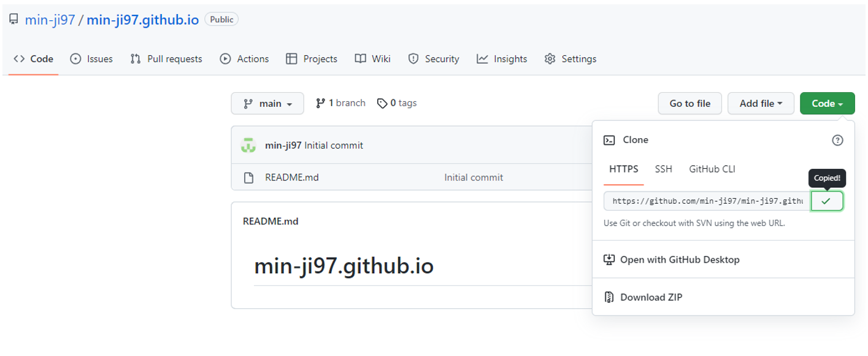
Task: Open min-ji97 author link in commit row
Action: pyautogui.click(x=283, y=145)
